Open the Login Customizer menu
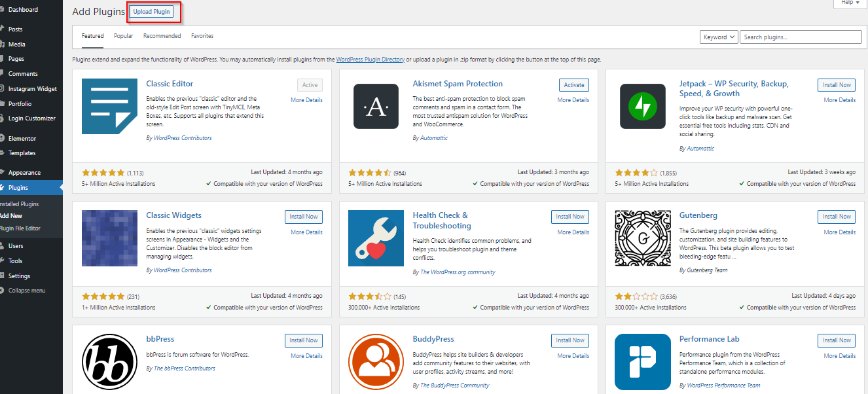Screen dimensions: 868x394 [x=31, y=118]
